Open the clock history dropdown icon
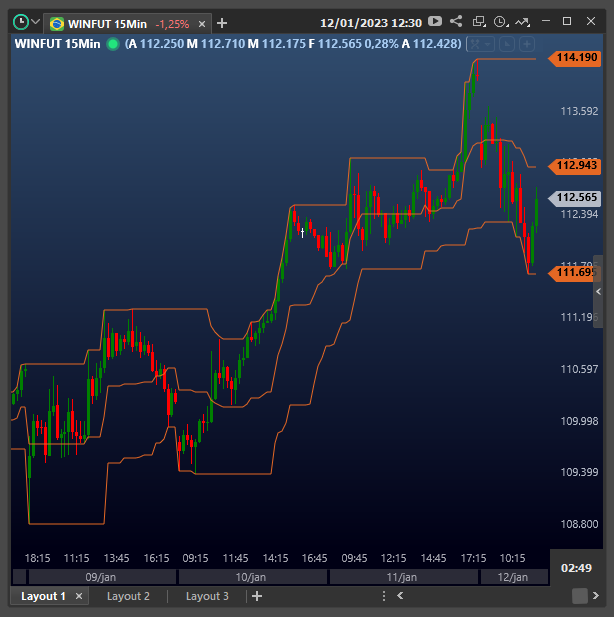 pyautogui.click(x=500, y=21)
